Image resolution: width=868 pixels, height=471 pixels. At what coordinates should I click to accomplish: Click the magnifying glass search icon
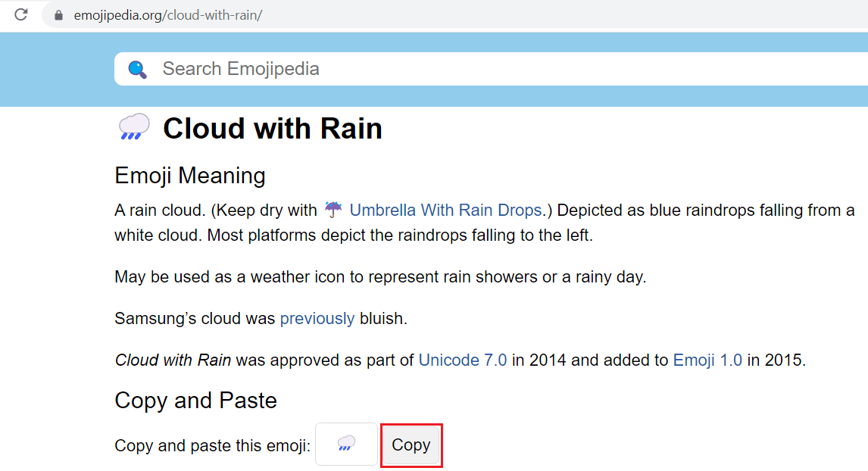pyautogui.click(x=137, y=69)
